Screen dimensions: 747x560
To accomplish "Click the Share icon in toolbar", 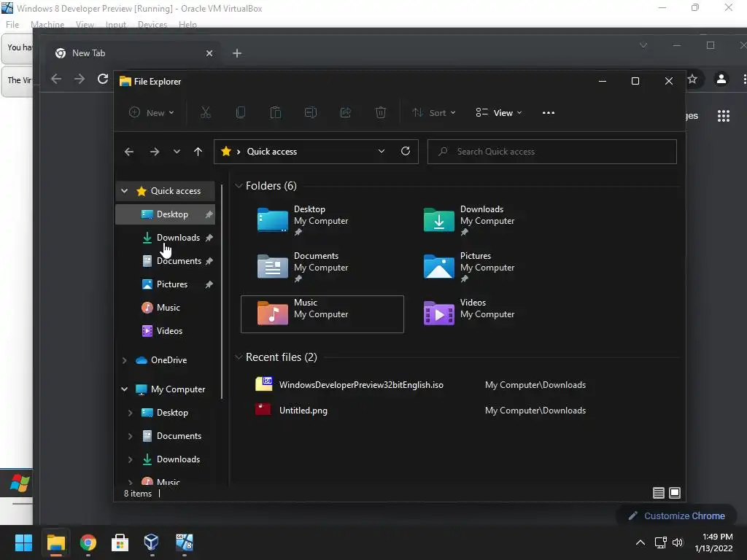I will (345, 113).
